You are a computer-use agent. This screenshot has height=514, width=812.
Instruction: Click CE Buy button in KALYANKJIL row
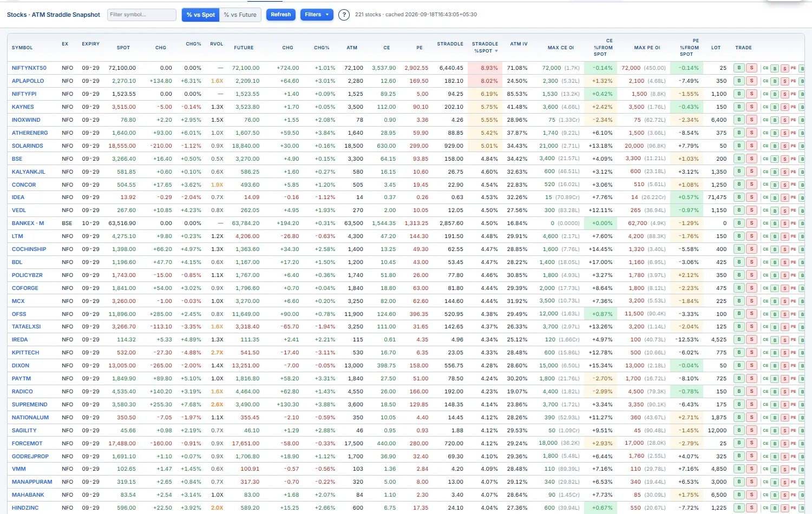(x=775, y=172)
